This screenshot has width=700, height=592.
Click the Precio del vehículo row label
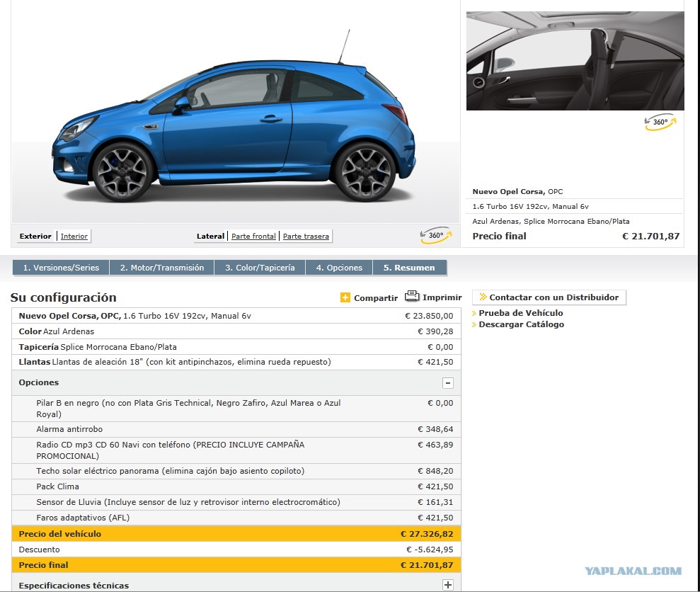click(60, 534)
